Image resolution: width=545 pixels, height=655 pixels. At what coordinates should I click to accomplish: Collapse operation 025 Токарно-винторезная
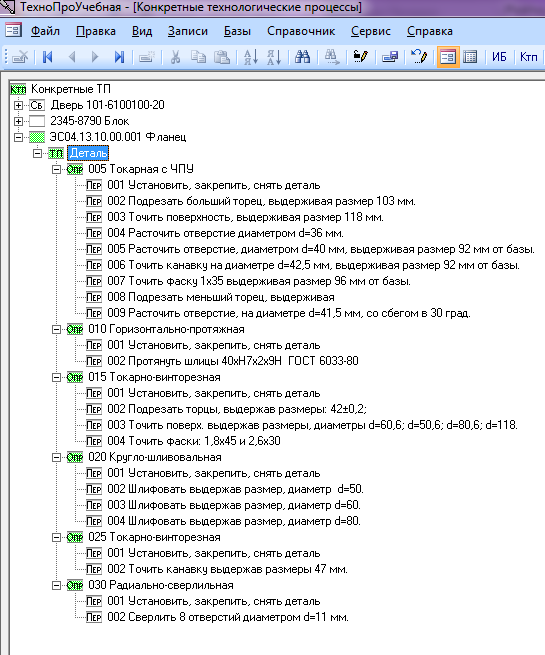point(56,538)
